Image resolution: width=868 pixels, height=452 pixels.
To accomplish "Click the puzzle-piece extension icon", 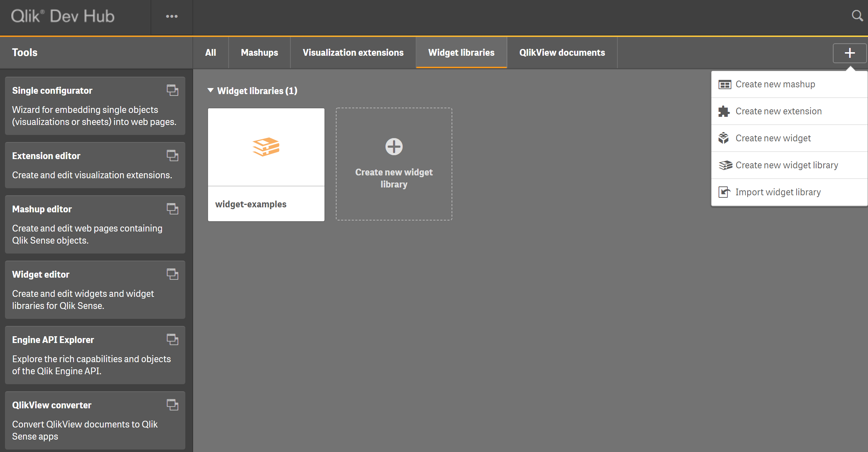I will pyautogui.click(x=724, y=111).
